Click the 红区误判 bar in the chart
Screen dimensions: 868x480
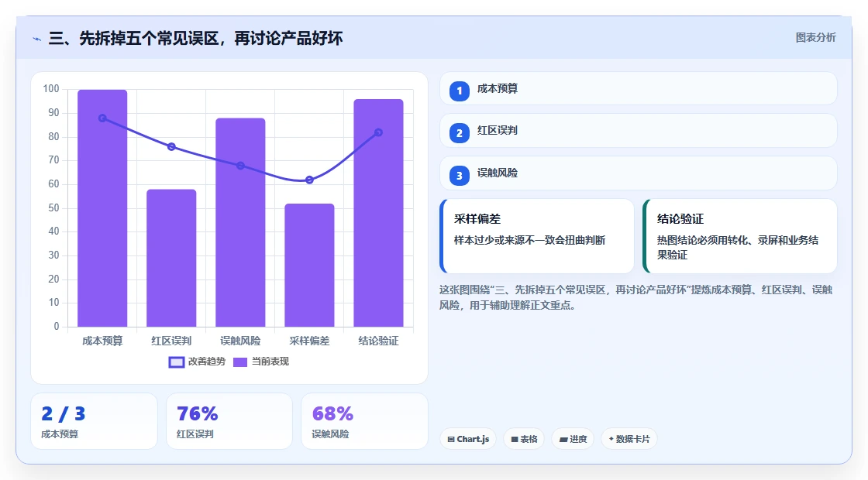(171, 258)
